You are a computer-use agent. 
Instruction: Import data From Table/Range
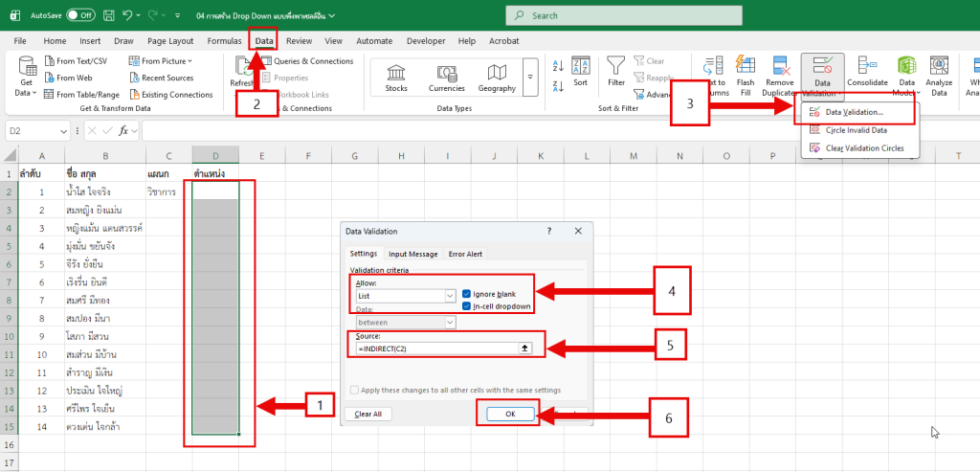[x=81, y=95]
